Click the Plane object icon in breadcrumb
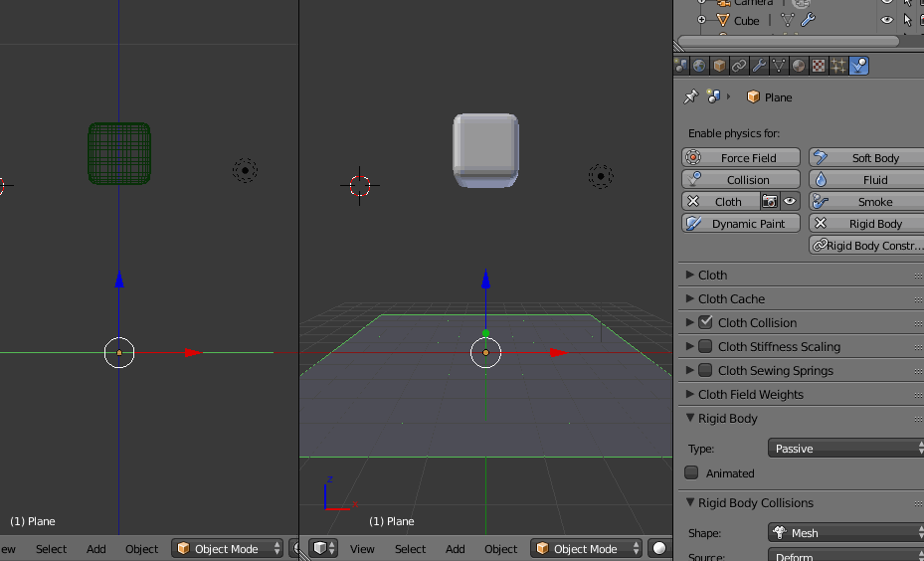924x561 pixels. click(753, 96)
